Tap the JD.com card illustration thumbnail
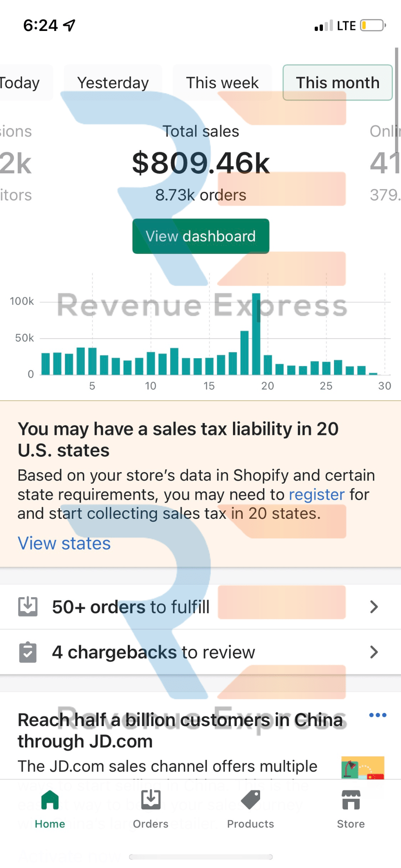The width and height of the screenshot is (401, 868). click(363, 768)
